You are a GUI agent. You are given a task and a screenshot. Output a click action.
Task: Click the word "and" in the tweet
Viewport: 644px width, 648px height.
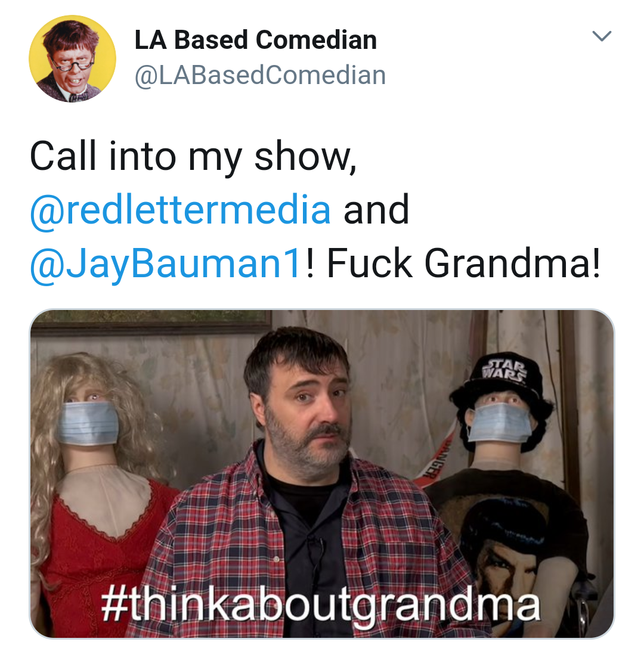click(376, 210)
